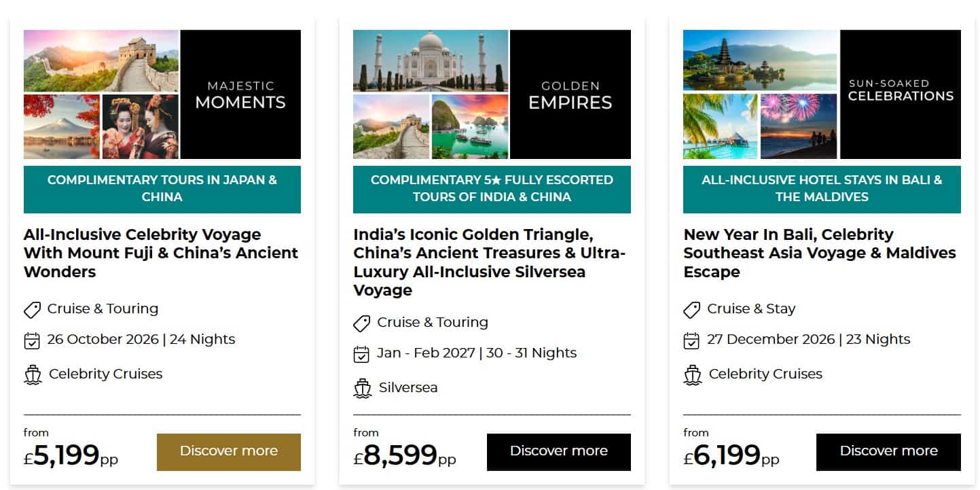
Task: Open the Majestic Moments image collage
Action: point(162,94)
